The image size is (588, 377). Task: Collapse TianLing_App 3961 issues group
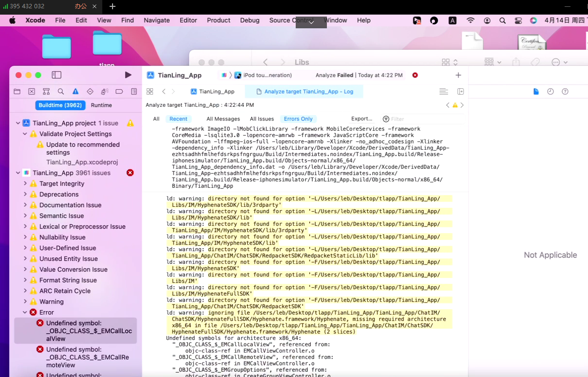click(x=18, y=173)
